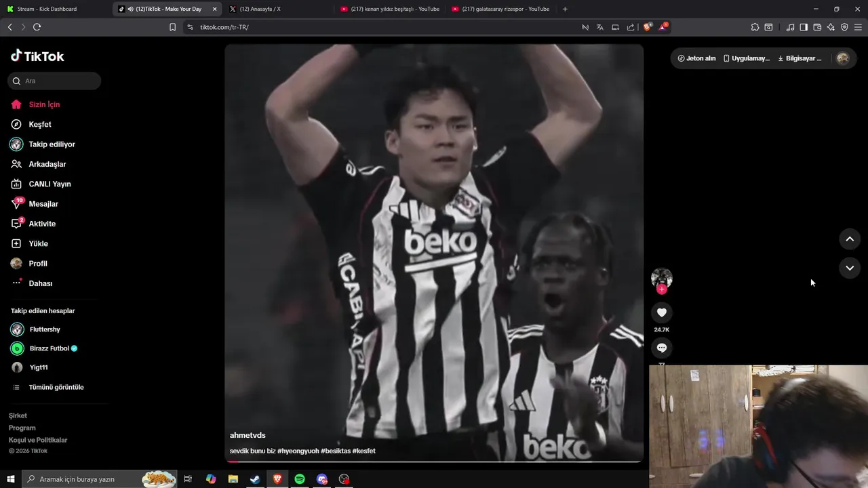Go back in browser history
The width and height of the screenshot is (868, 488).
pyautogui.click(x=9, y=27)
